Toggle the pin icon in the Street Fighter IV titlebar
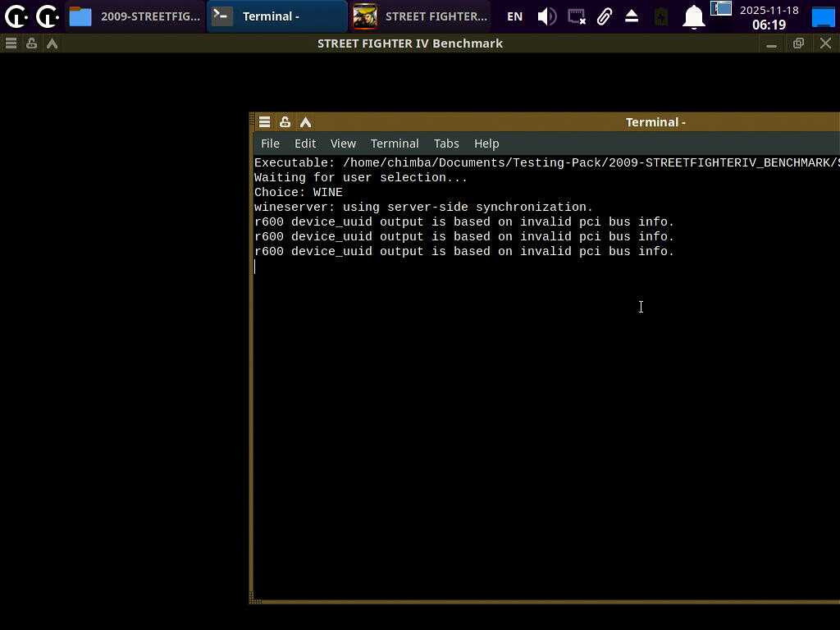 point(31,43)
